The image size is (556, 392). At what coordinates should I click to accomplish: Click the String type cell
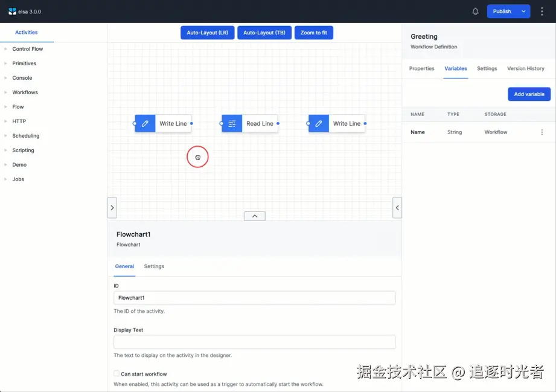(x=454, y=132)
